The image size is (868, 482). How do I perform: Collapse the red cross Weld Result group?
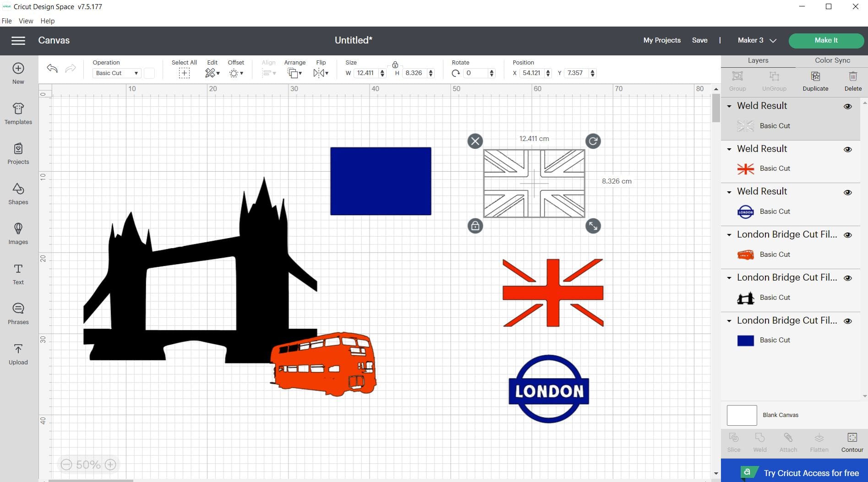(x=729, y=149)
